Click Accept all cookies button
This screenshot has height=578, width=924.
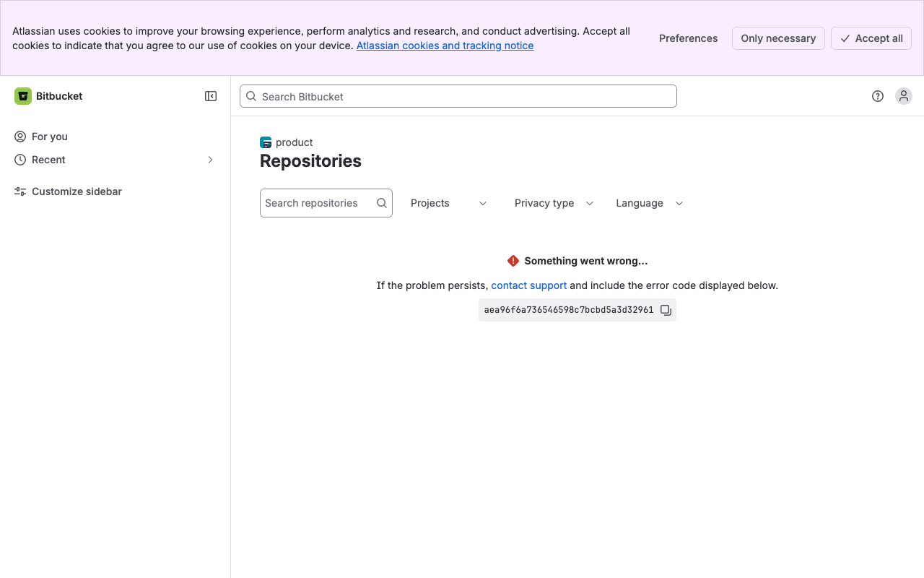click(x=871, y=38)
